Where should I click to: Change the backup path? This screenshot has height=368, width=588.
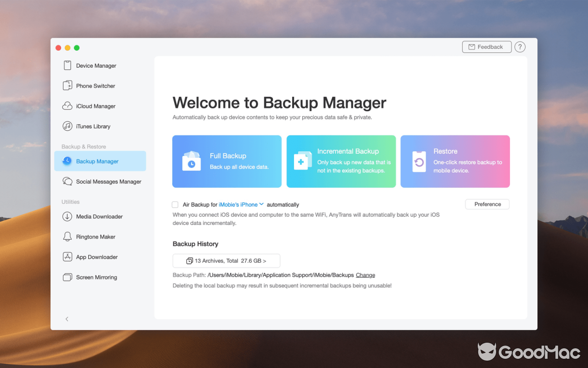(x=365, y=275)
